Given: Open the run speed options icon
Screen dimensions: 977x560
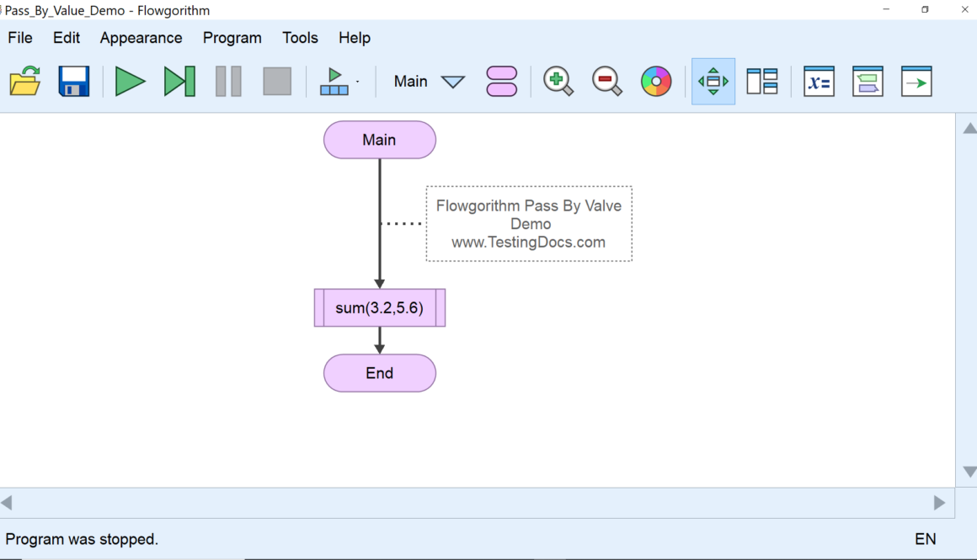Looking at the screenshot, I should click(x=334, y=81).
